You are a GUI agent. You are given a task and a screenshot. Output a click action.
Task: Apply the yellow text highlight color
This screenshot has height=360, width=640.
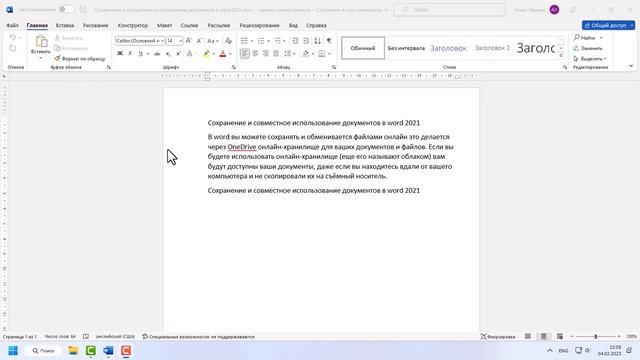(x=207, y=53)
